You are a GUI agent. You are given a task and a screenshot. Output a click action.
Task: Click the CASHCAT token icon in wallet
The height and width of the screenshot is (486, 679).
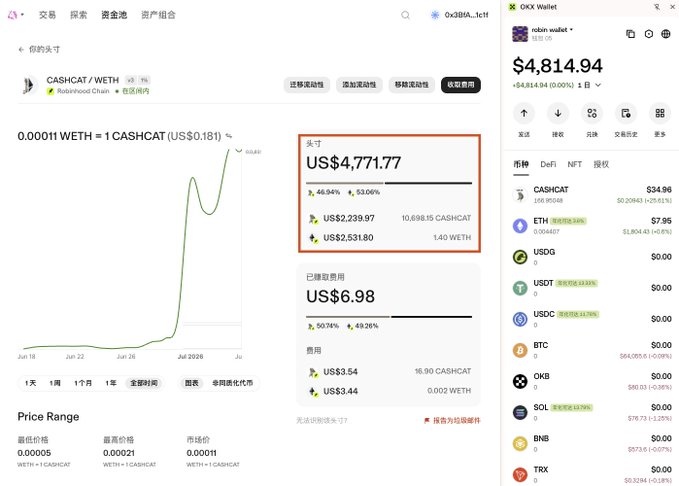pyautogui.click(x=520, y=195)
